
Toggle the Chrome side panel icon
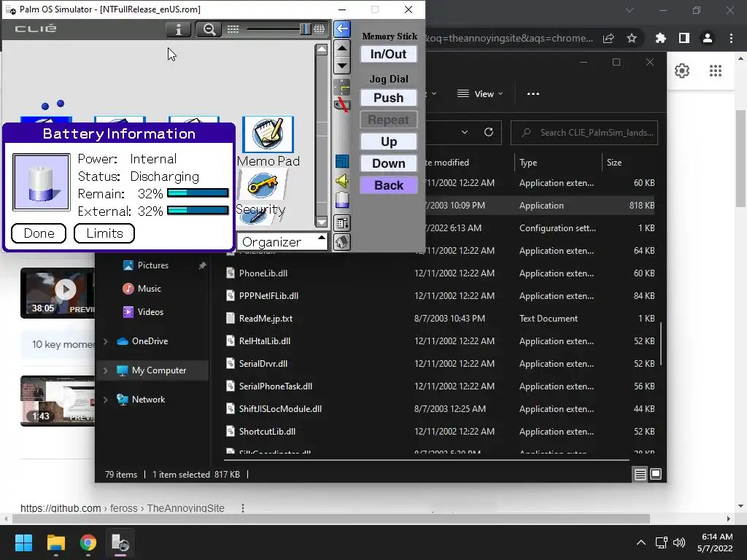684,38
